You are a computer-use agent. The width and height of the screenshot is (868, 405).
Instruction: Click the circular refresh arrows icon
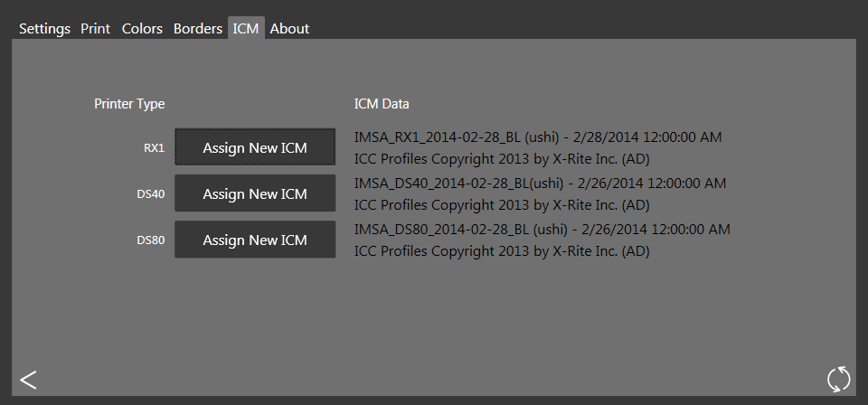tap(839, 379)
